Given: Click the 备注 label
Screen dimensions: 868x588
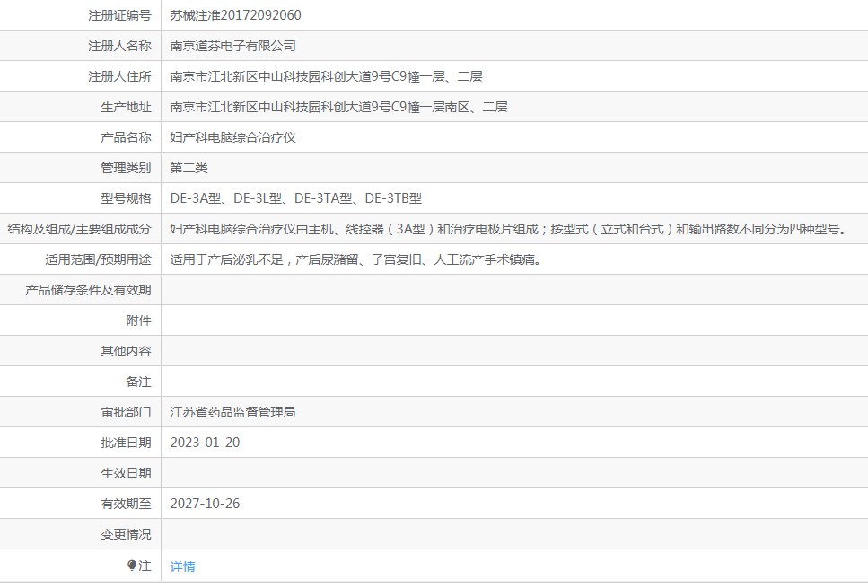Looking at the screenshot, I should [138, 382].
